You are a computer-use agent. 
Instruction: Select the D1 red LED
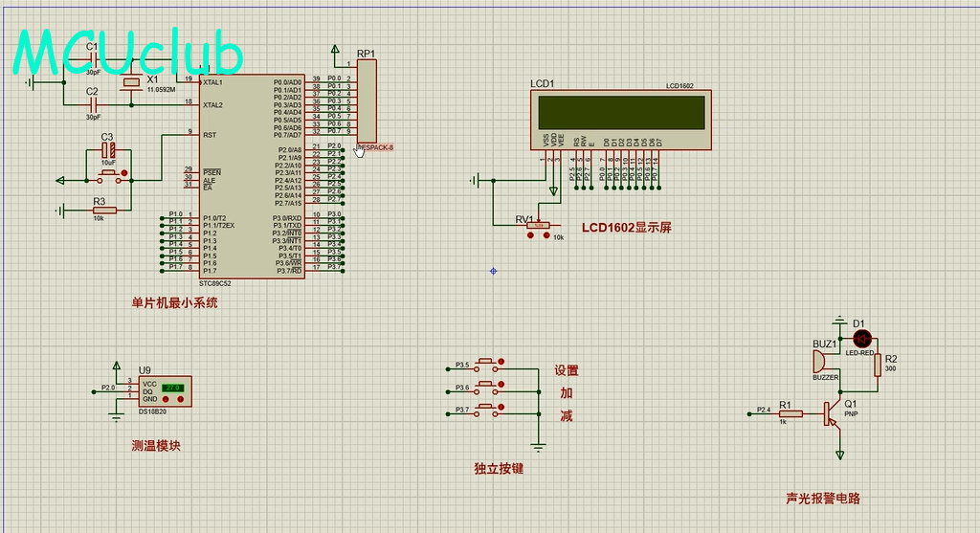(x=861, y=338)
